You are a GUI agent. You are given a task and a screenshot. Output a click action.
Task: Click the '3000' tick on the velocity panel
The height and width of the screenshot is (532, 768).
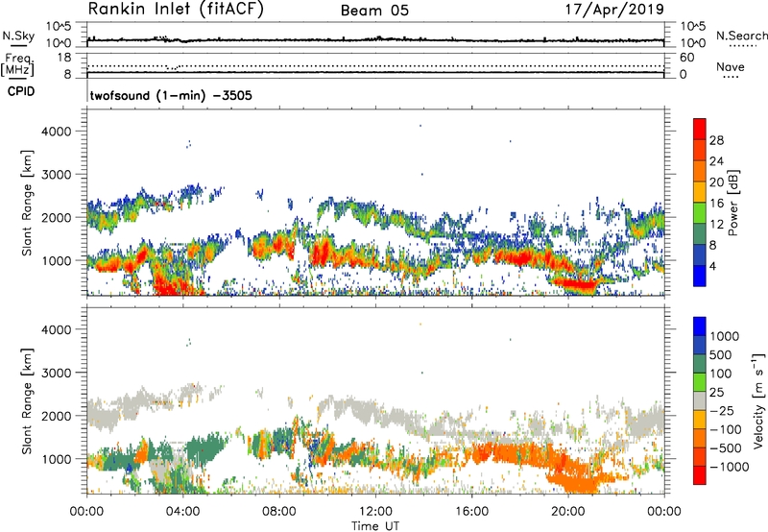[57, 373]
